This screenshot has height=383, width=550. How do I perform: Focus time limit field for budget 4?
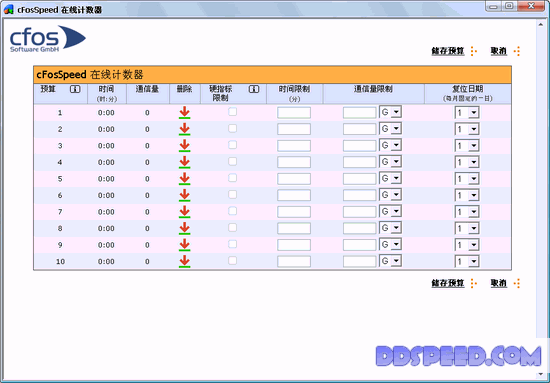(294, 162)
